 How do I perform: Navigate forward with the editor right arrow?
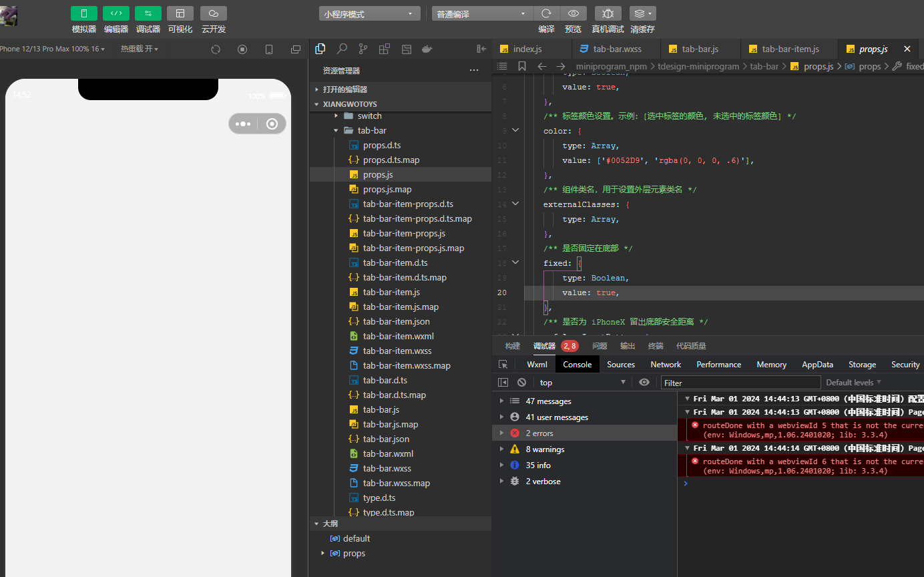point(561,66)
